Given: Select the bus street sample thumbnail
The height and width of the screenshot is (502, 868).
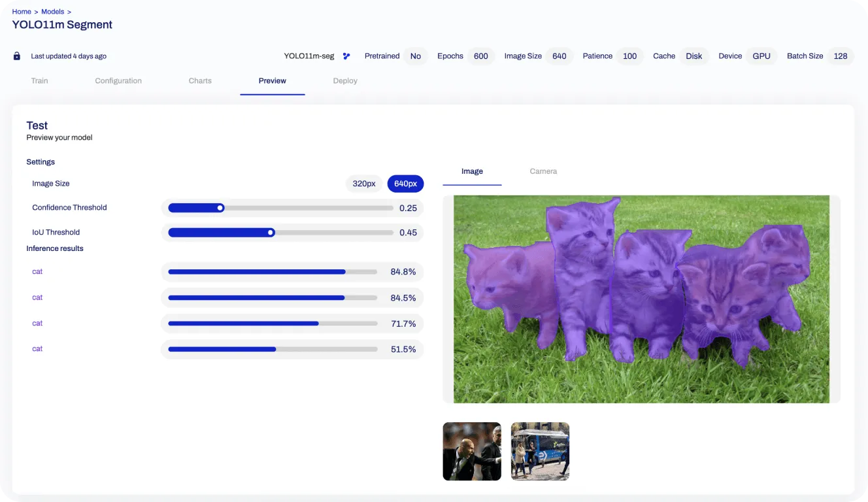Looking at the screenshot, I should tap(540, 451).
